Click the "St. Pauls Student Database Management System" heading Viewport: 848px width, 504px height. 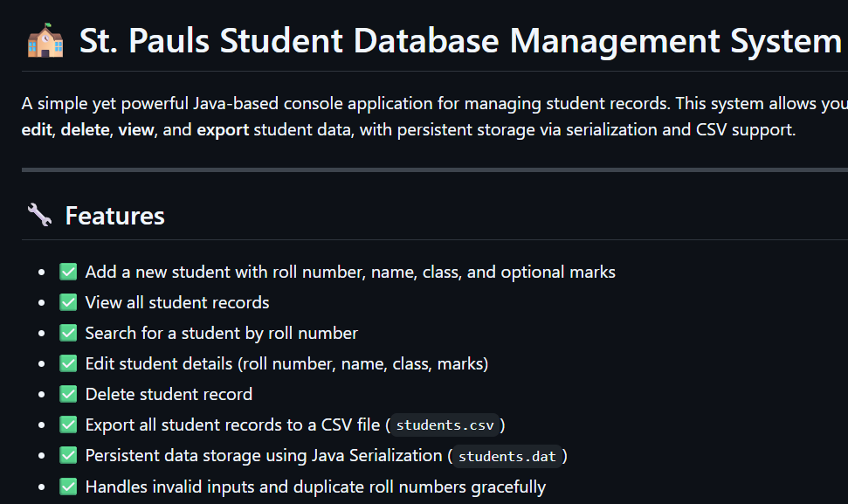click(x=460, y=41)
